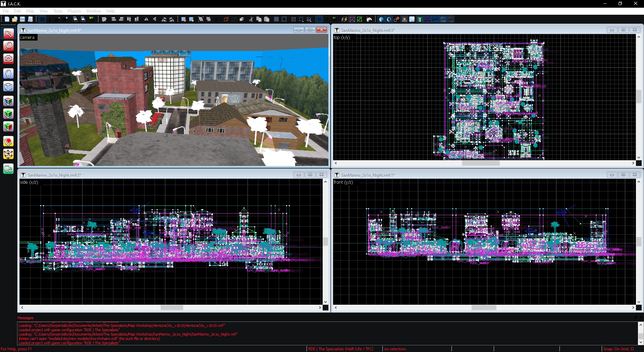Click the save file toolbar icon

(x=22, y=19)
